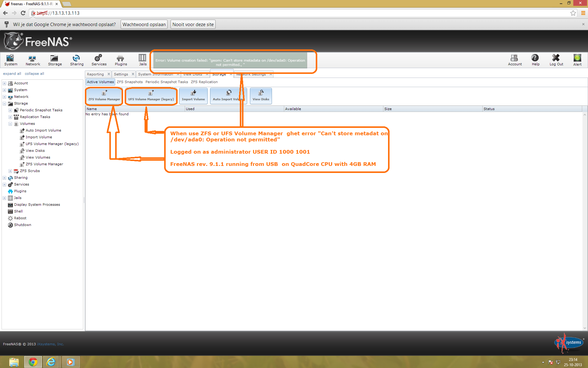Image resolution: width=588 pixels, height=368 pixels.
Task: Open the Sharing toolbar icon
Action: 77,60
